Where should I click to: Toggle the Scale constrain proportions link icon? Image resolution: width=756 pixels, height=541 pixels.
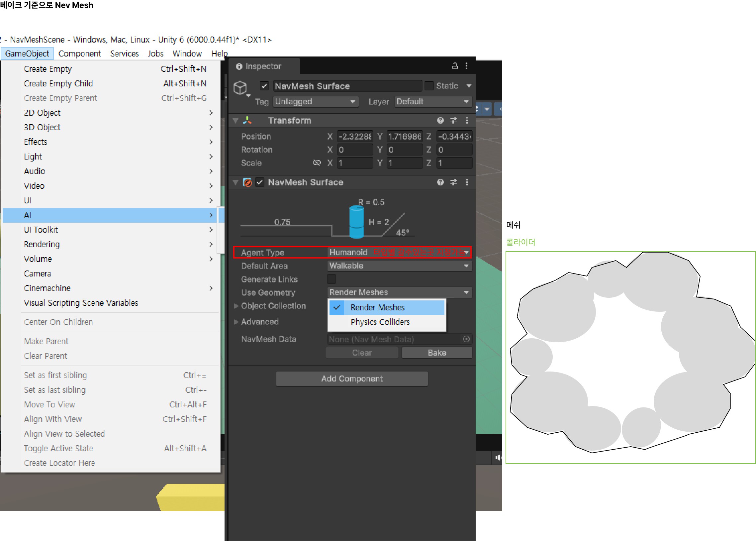[317, 163]
